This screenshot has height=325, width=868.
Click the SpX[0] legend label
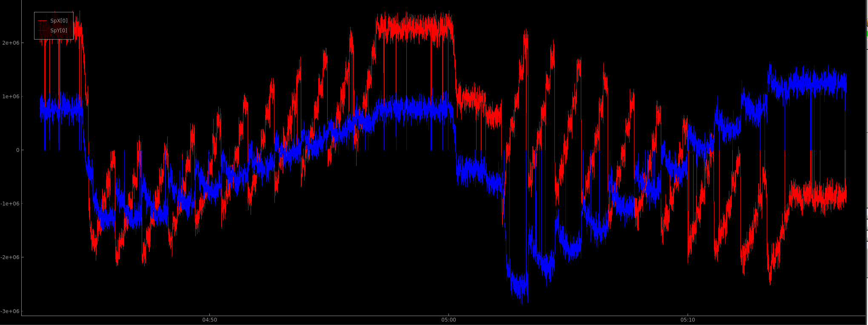59,21
